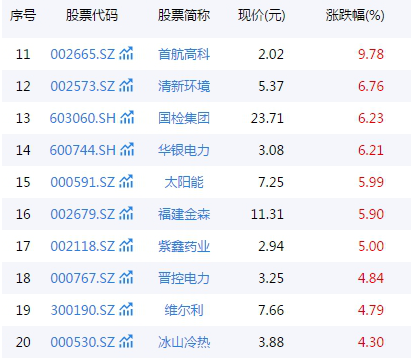This screenshot has width=414, height=360.
Task: Select change percentage 9.78
Action: point(371,54)
